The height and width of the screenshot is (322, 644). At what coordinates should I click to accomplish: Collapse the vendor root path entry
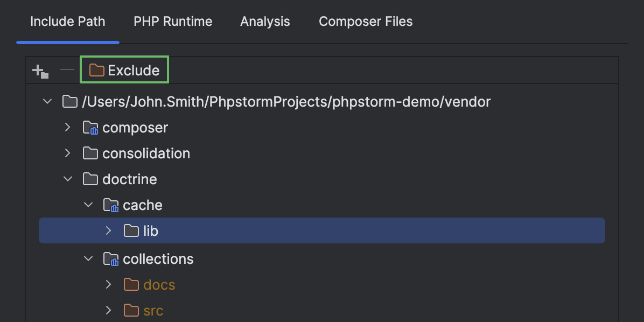point(47,101)
